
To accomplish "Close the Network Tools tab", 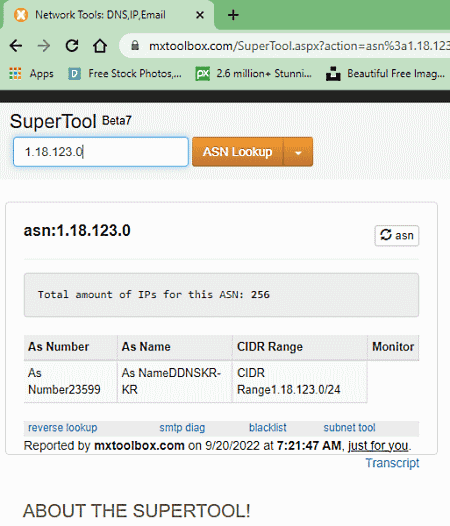I will coord(200,15).
